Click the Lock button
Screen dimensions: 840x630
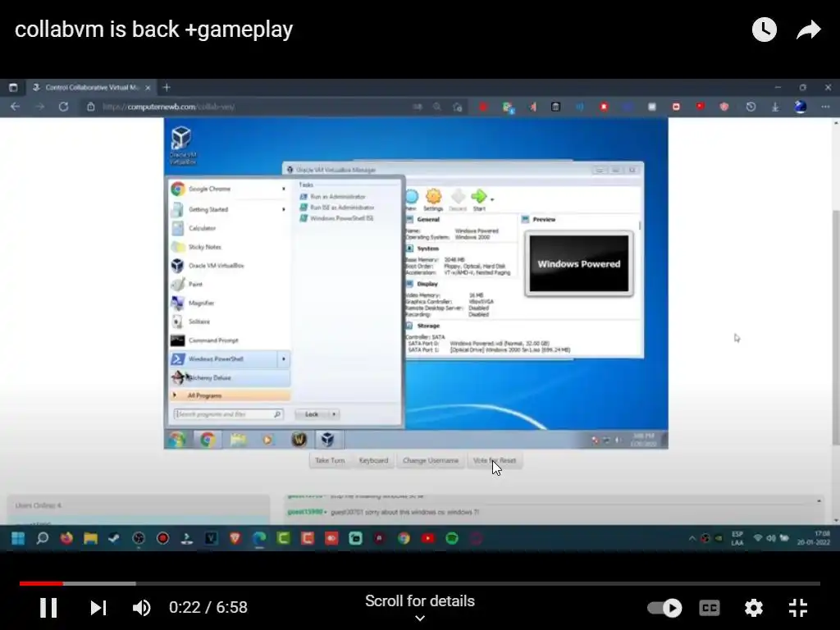312,414
